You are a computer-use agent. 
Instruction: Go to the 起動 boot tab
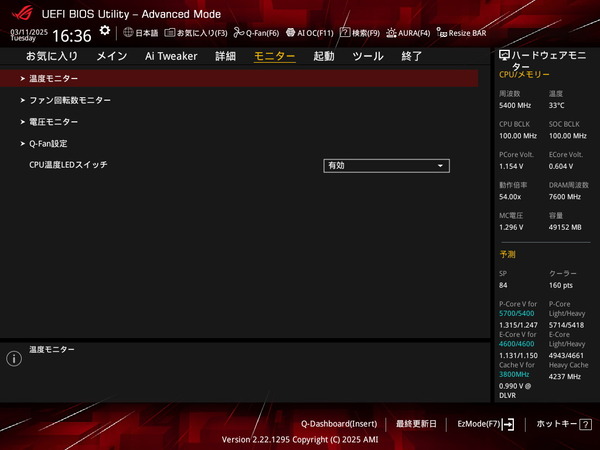[324, 56]
